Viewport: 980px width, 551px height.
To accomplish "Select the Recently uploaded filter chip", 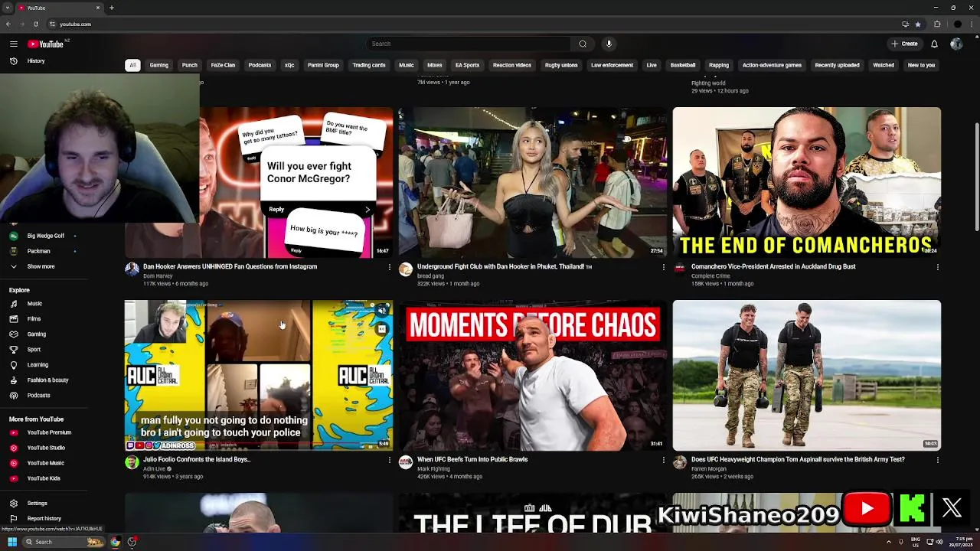I will tap(837, 65).
